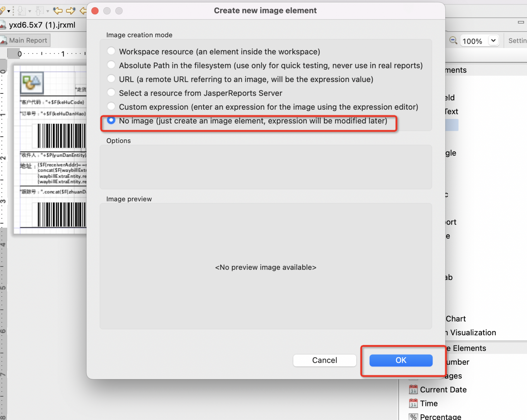Click the zoom out magnifier icon

[x=453, y=40]
